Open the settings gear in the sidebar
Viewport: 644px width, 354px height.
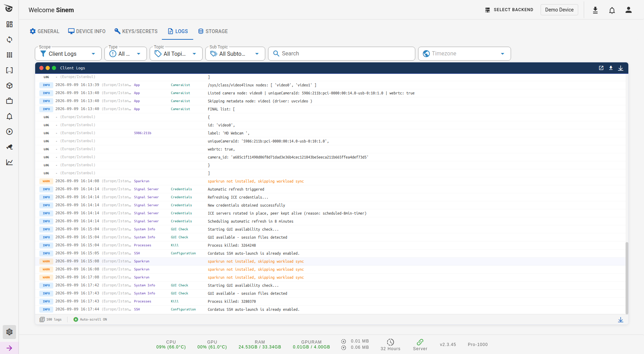point(9,332)
